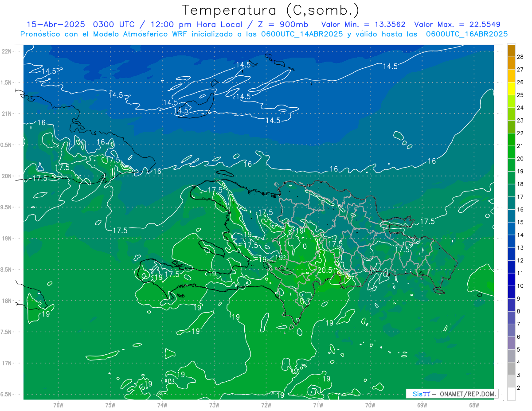This screenshot has width=532, height=411.
Task: Click the "0600UTC_16ABR2025" valid-until time
Action: 467,34
